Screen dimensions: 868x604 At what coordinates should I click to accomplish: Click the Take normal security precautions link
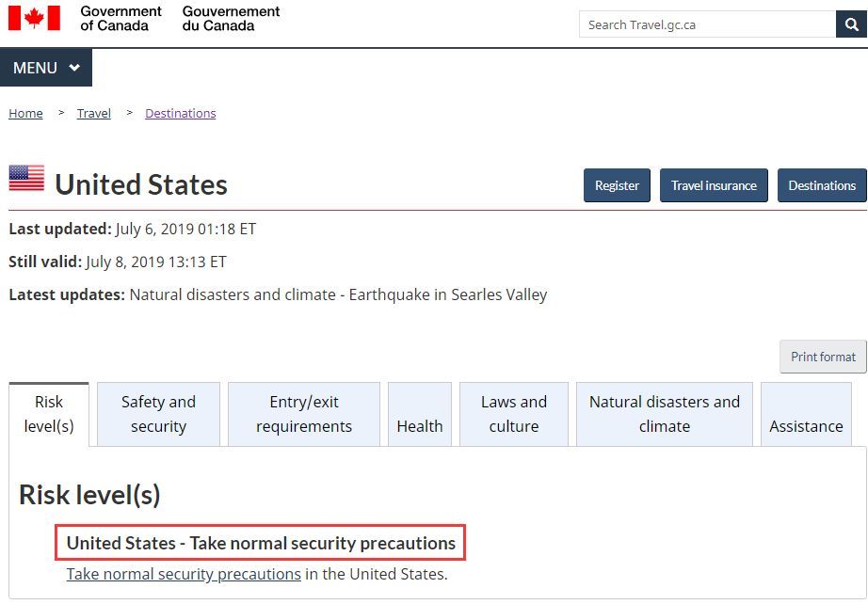pyautogui.click(x=184, y=574)
